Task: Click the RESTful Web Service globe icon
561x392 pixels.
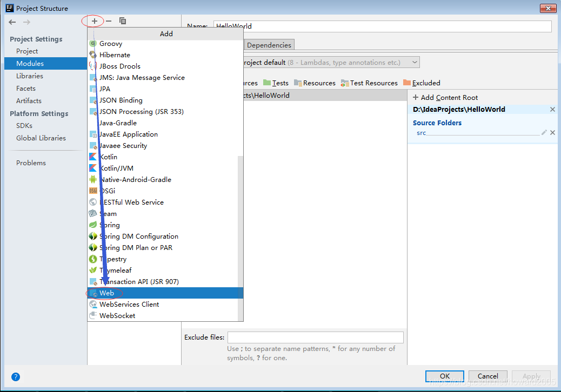Action: pos(93,202)
